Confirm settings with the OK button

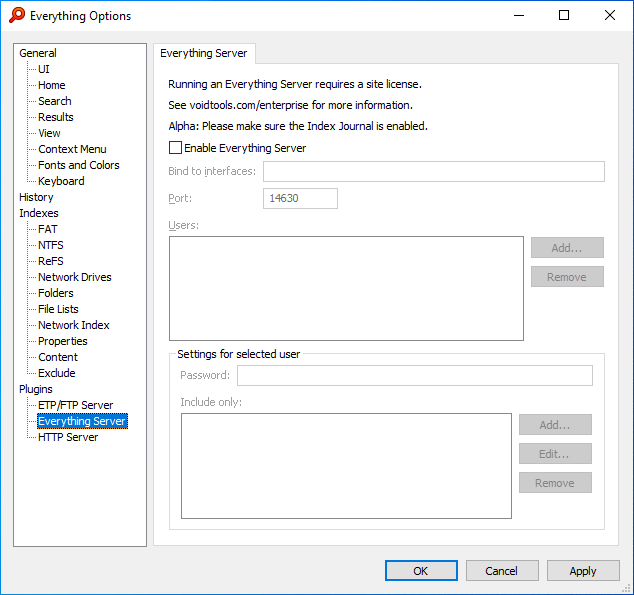421,571
